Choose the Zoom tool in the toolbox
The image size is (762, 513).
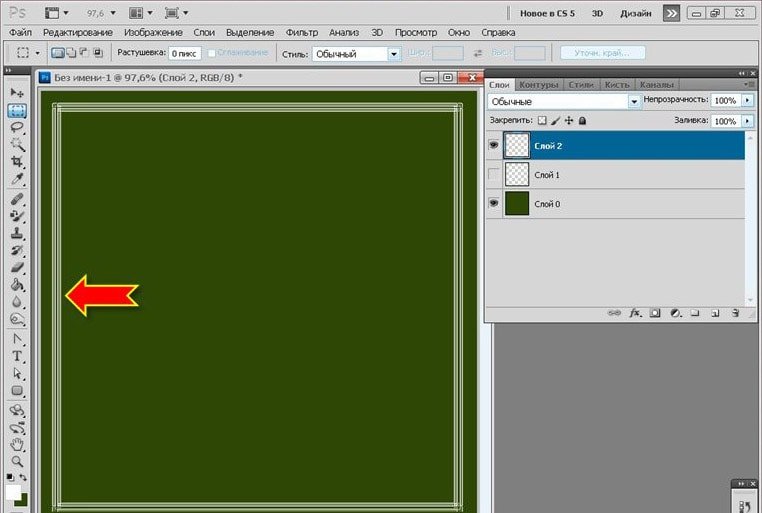pyautogui.click(x=17, y=462)
